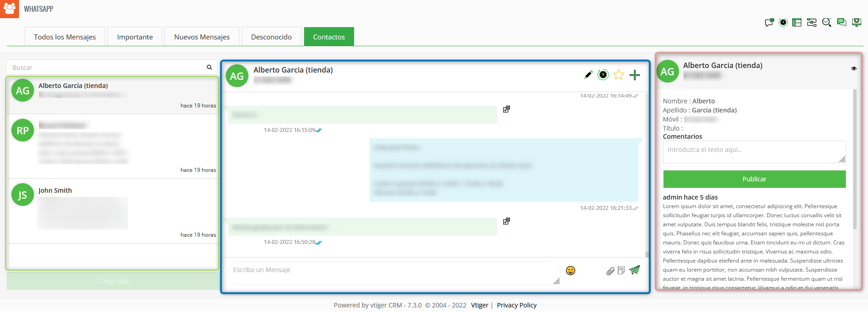
Task: Open the workflow diagram icon in top toolbar
Action: (812, 23)
